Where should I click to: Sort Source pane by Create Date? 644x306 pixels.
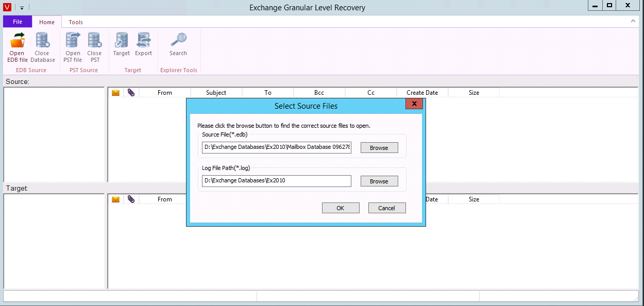[422, 93]
